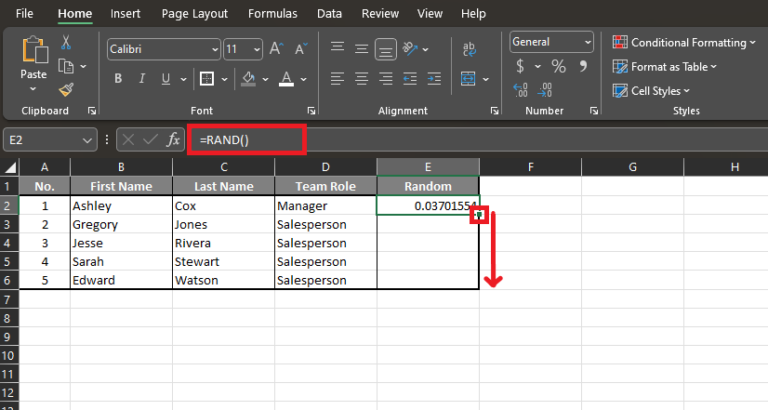Apply Percent Style

click(x=559, y=66)
